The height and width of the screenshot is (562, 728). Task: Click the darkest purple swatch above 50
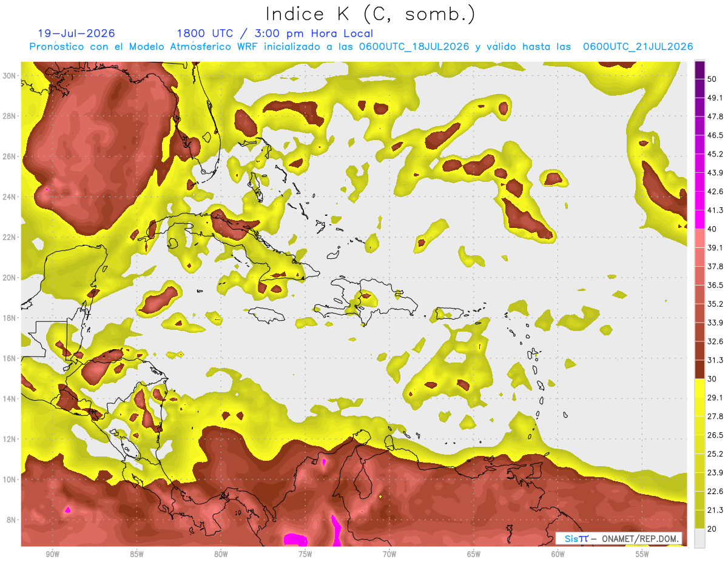699,70
